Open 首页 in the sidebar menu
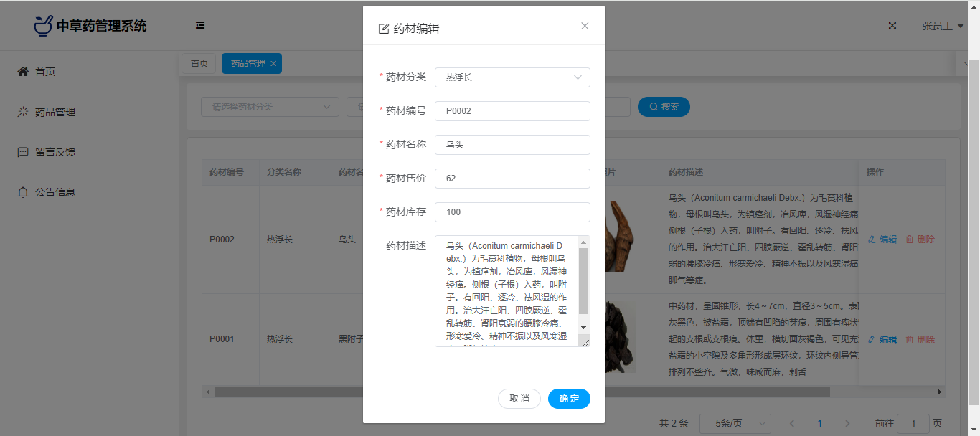 [89, 72]
